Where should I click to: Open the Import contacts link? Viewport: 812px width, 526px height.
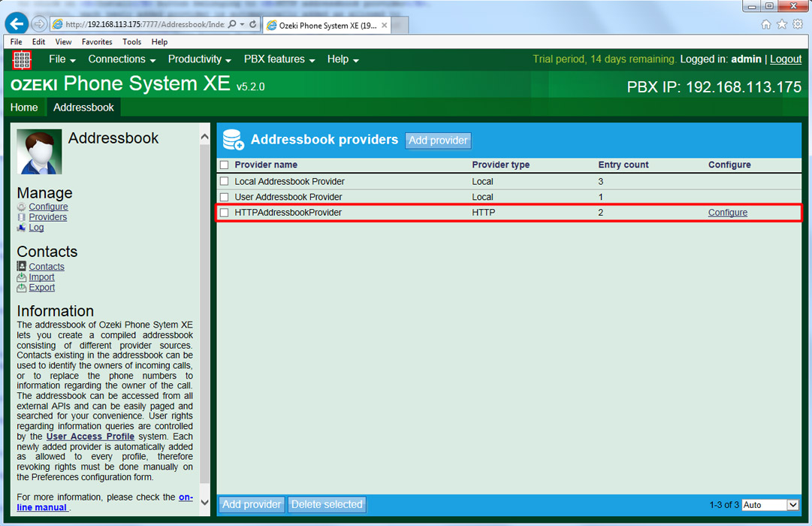click(x=41, y=277)
